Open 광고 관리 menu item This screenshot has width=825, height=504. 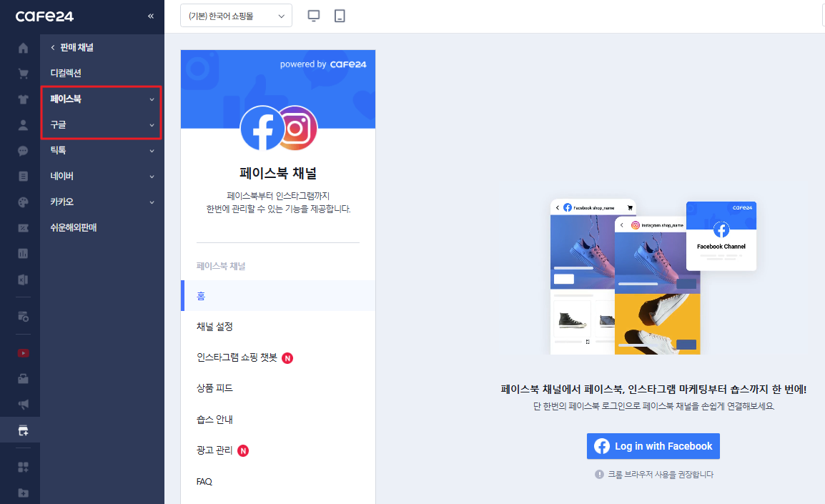pyautogui.click(x=214, y=450)
